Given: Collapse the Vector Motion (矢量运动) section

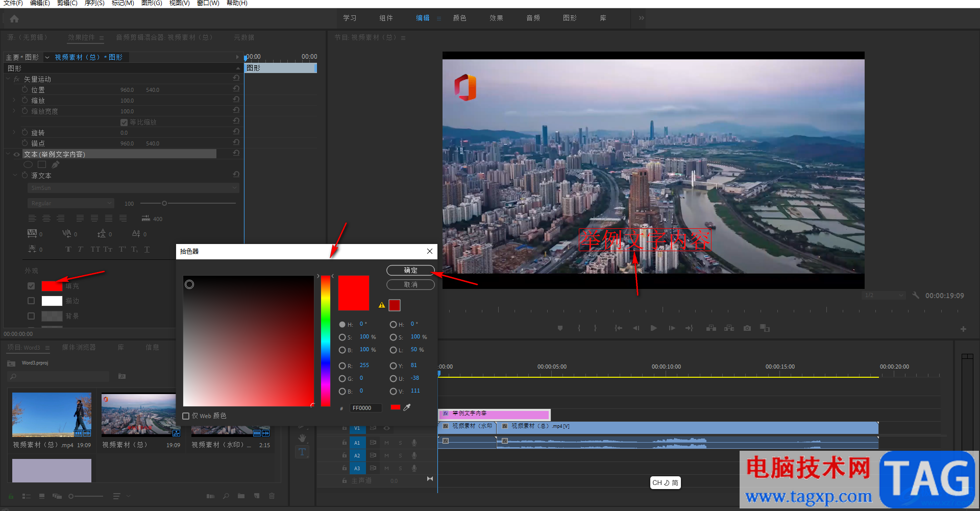Looking at the screenshot, I should pos(8,79).
